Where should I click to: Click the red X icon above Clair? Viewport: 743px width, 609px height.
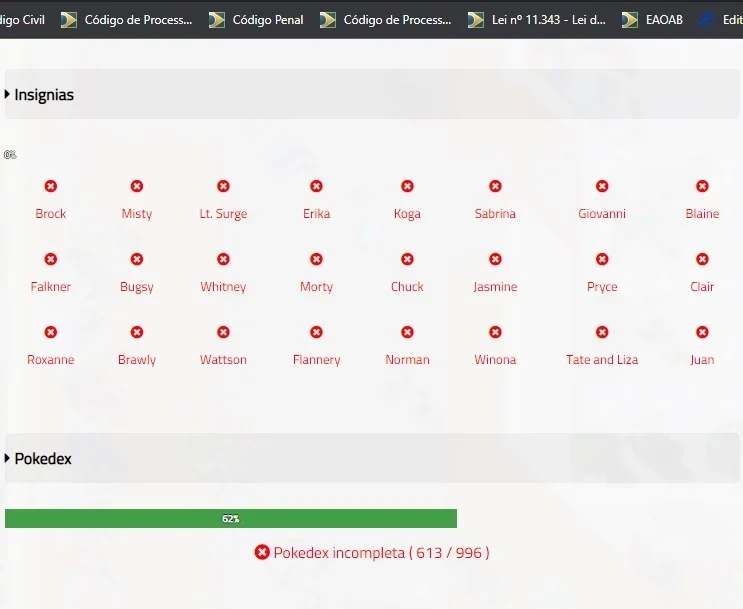click(x=702, y=259)
